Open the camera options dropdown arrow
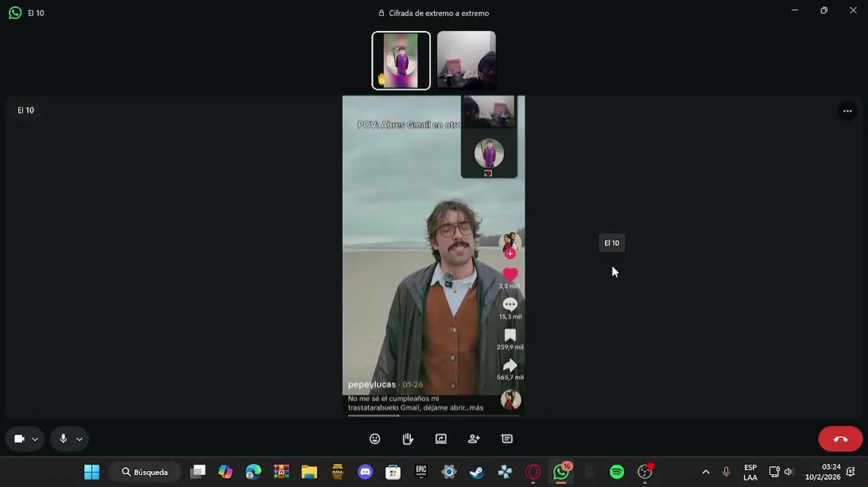Image resolution: width=868 pixels, height=487 pixels. pyautogui.click(x=35, y=439)
